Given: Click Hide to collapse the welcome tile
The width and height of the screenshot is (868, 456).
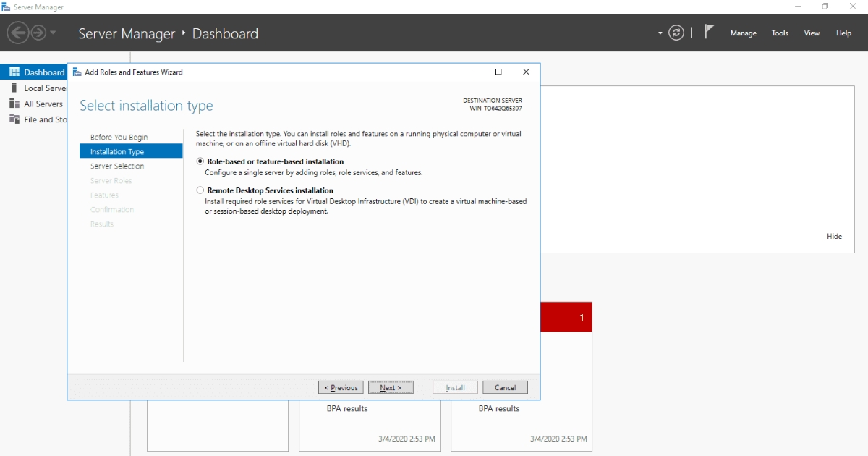Looking at the screenshot, I should pyautogui.click(x=834, y=236).
